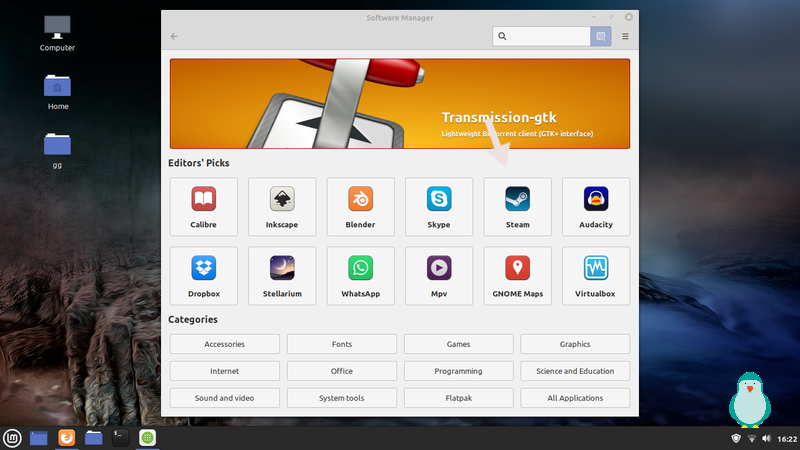Open the Dropbox app tile
This screenshot has height=450, width=800.
(204, 276)
